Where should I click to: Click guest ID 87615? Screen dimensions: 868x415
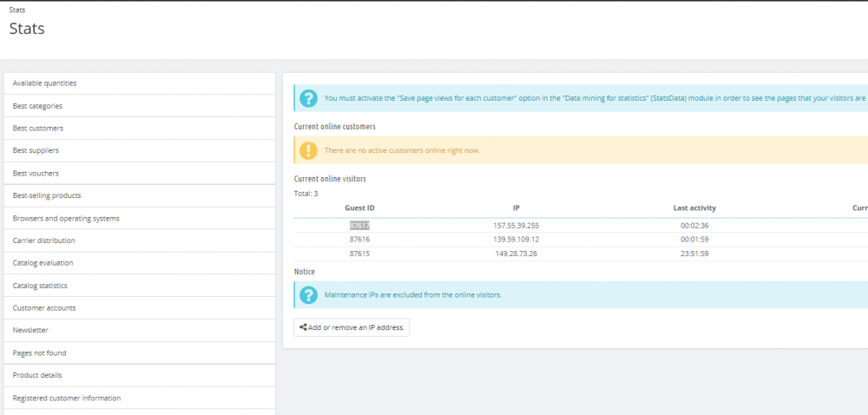click(x=360, y=254)
